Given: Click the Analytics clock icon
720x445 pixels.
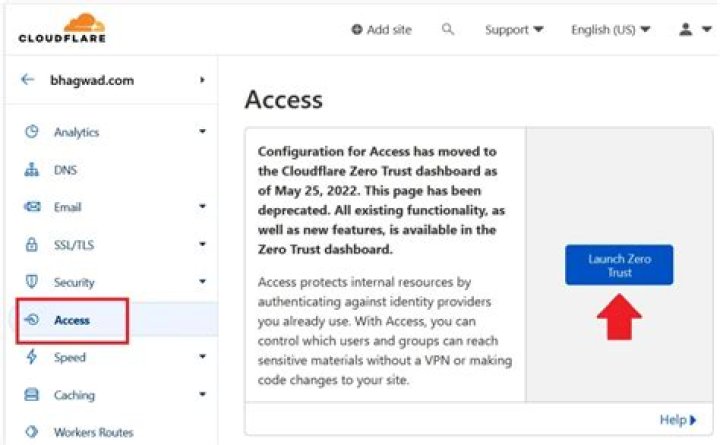Looking at the screenshot, I should click(31, 132).
